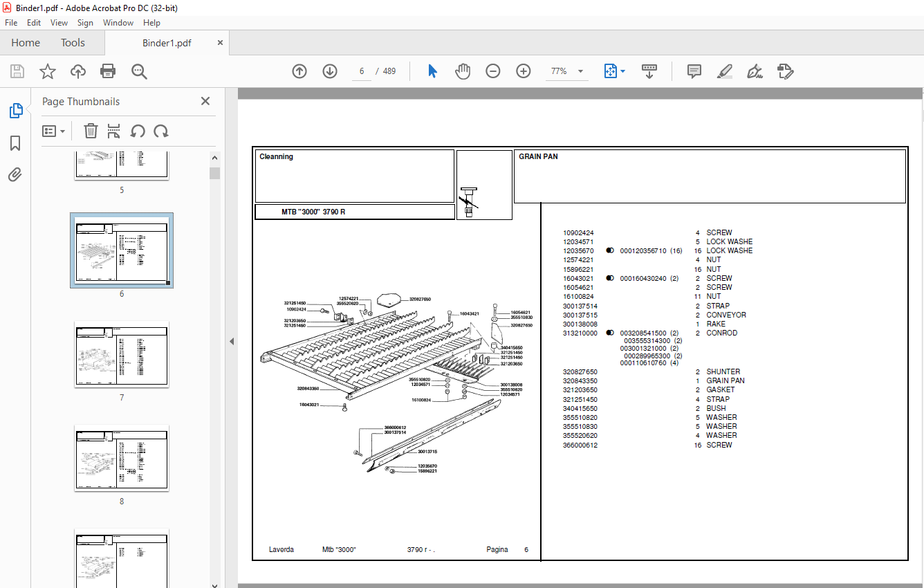Open the Window menu

pyautogui.click(x=118, y=23)
